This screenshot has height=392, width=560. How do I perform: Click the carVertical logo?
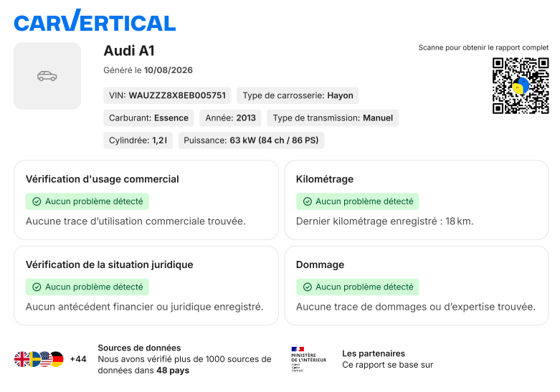[x=95, y=20]
